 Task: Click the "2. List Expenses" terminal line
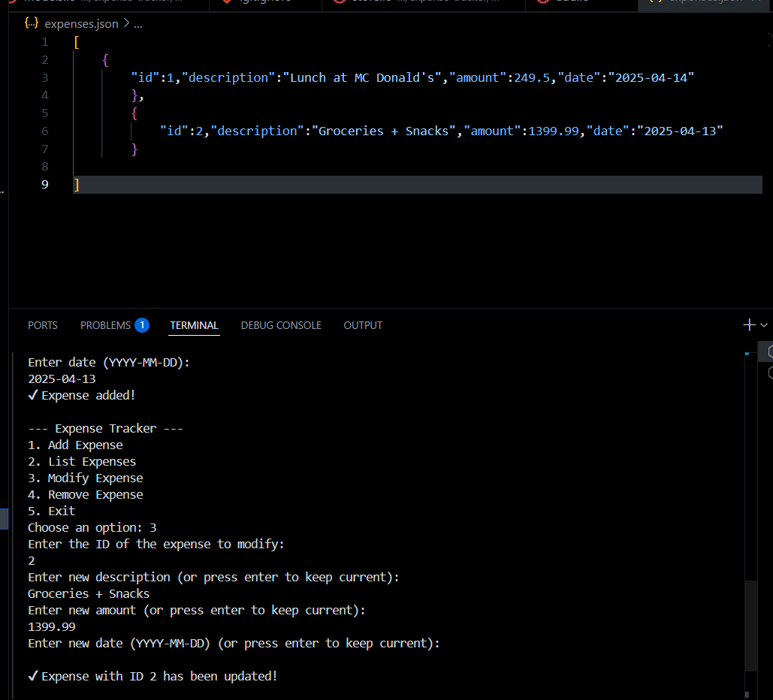[x=82, y=461]
